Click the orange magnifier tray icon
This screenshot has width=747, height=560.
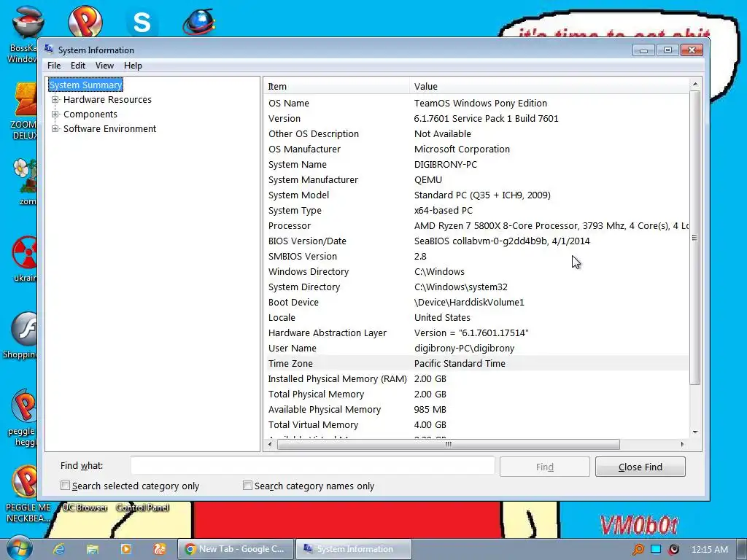[x=638, y=550]
